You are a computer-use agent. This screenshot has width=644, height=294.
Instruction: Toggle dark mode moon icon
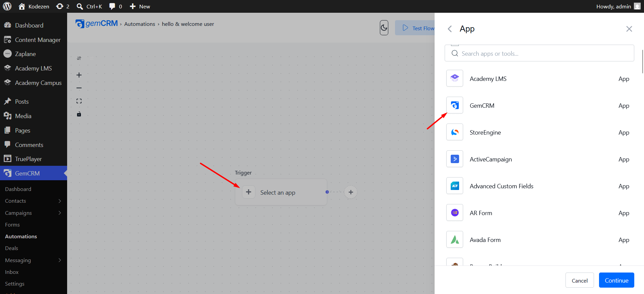click(384, 28)
